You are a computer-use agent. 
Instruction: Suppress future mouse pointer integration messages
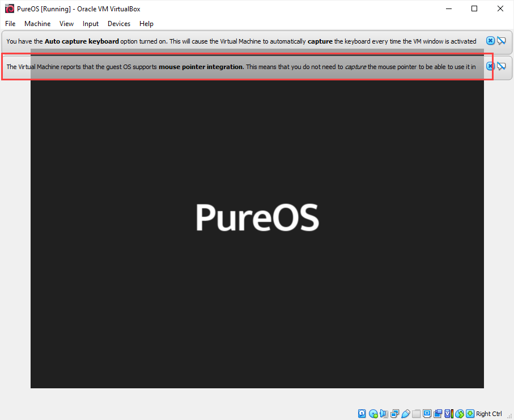(x=501, y=66)
